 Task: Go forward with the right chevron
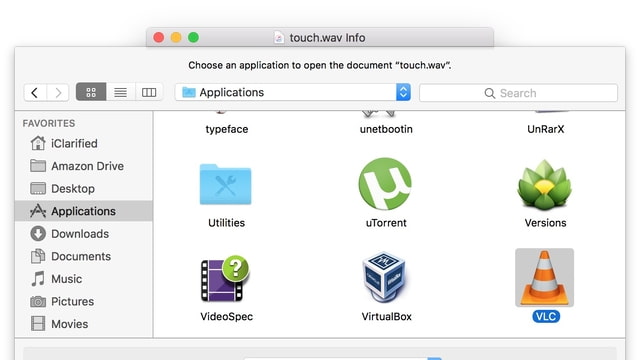tap(58, 93)
